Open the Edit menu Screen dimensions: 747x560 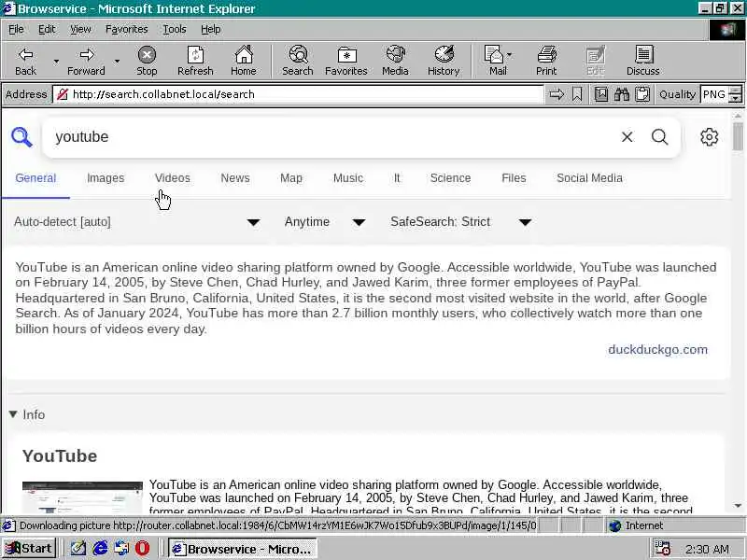[x=47, y=29]
